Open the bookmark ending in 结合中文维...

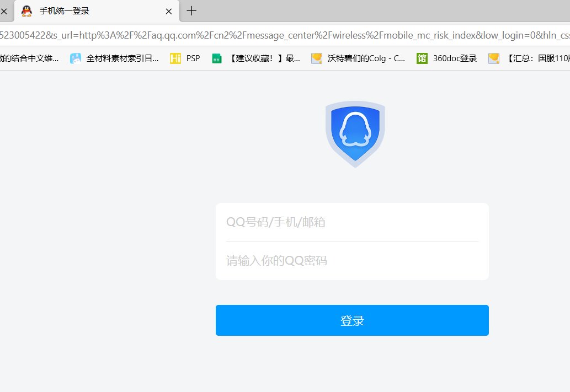29,58
